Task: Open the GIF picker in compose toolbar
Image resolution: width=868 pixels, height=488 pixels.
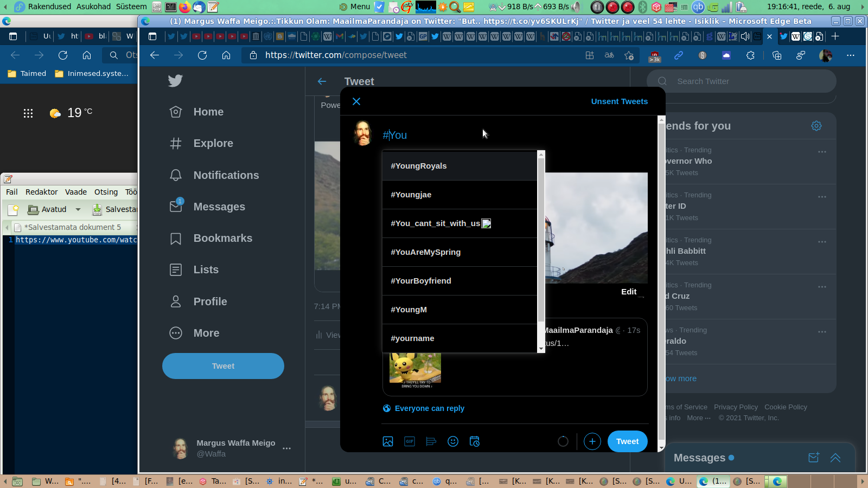Action: [410, 441]
